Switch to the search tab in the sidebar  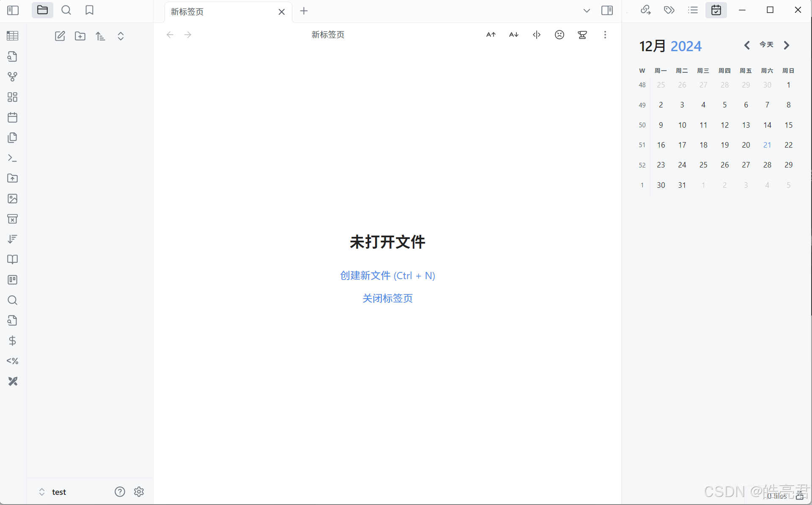point(66,10)
